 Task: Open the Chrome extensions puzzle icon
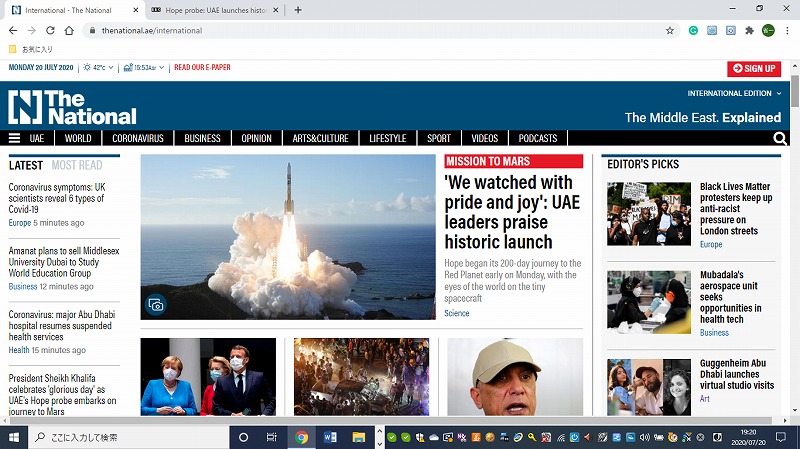(749, 31)
